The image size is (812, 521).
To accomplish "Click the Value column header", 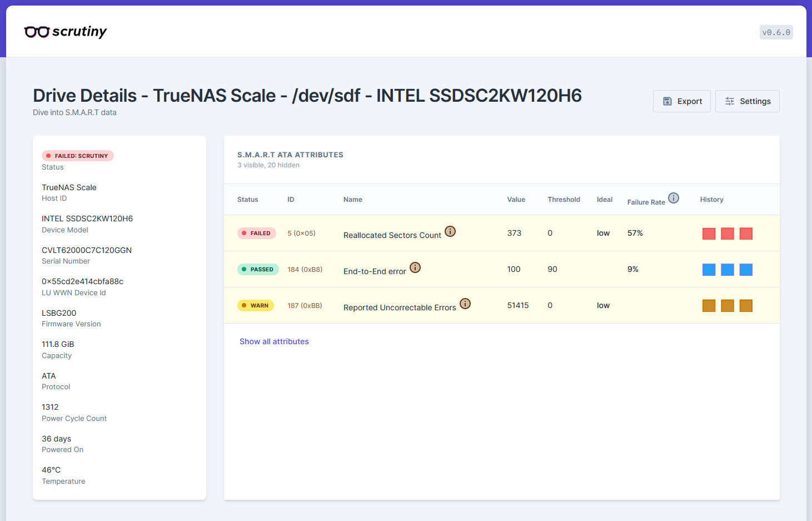I will pos(516,200).
